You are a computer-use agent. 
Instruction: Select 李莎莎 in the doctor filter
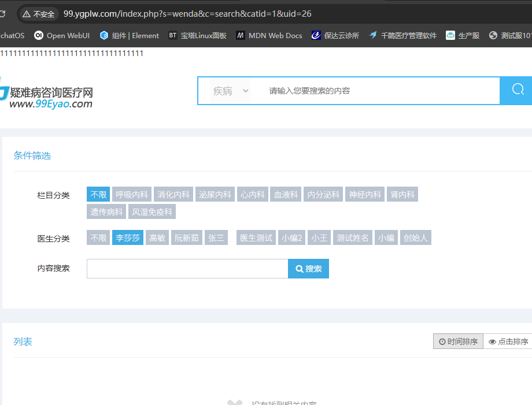click(127, 238)
